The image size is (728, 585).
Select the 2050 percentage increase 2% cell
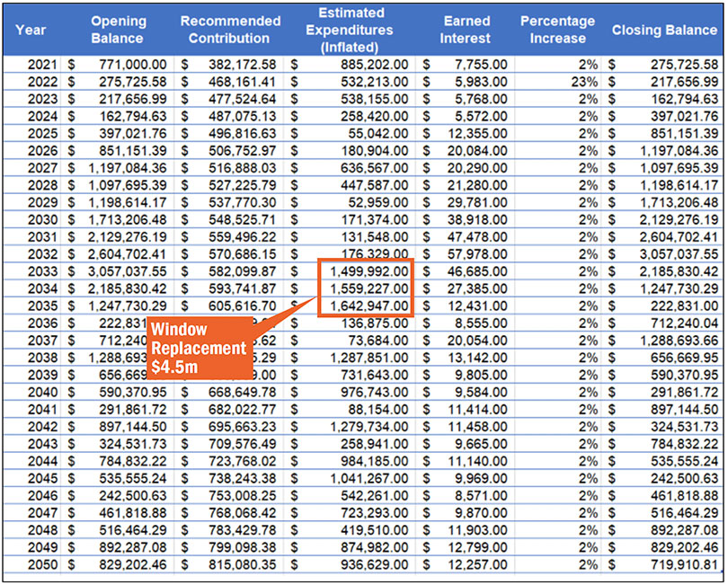(x=588, y=564)
